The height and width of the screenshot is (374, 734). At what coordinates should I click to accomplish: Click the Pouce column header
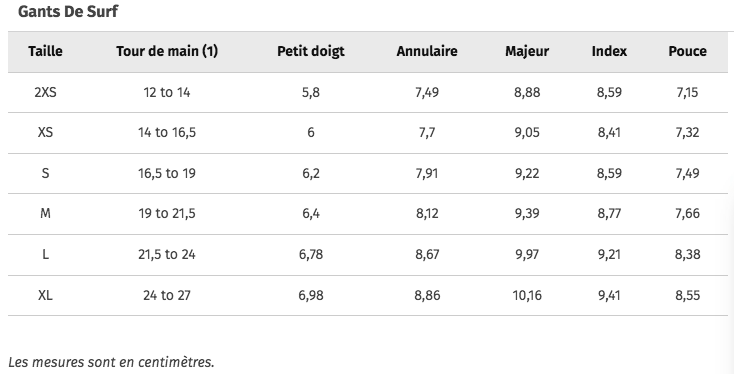point(688,51)
